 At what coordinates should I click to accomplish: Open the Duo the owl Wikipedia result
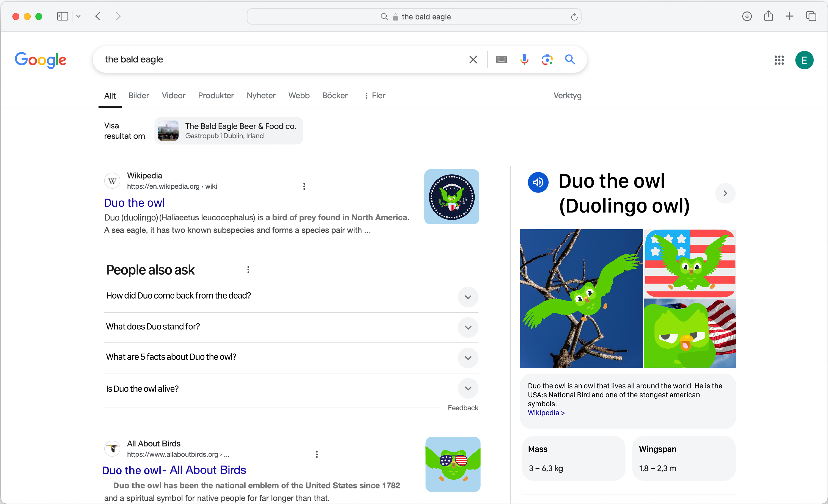click(134, 203)
